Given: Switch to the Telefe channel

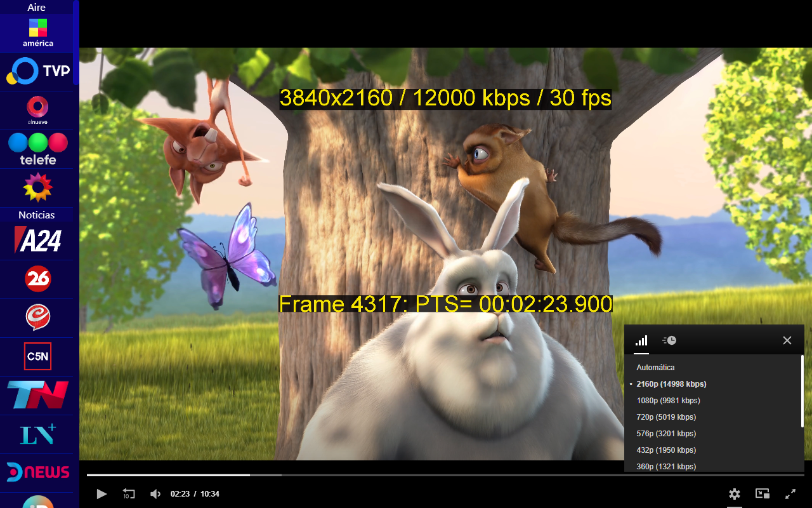Looking at the screenshot, I should coord(37,147).
